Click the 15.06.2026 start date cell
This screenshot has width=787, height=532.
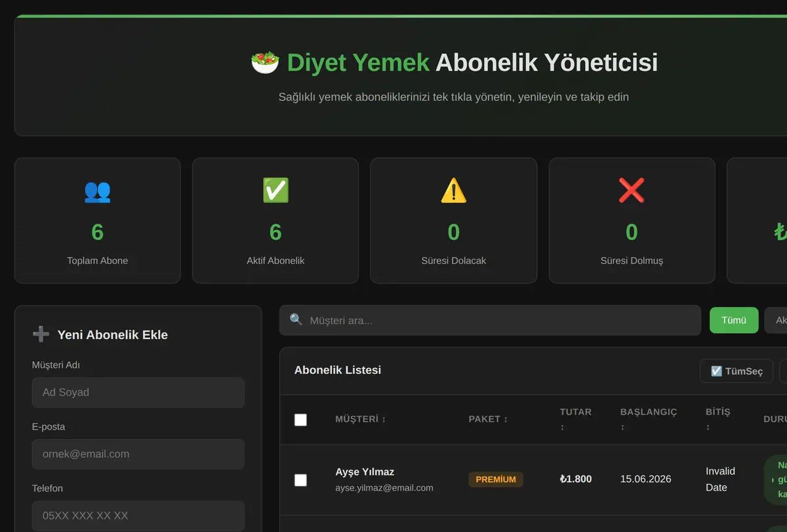point(646,479)
